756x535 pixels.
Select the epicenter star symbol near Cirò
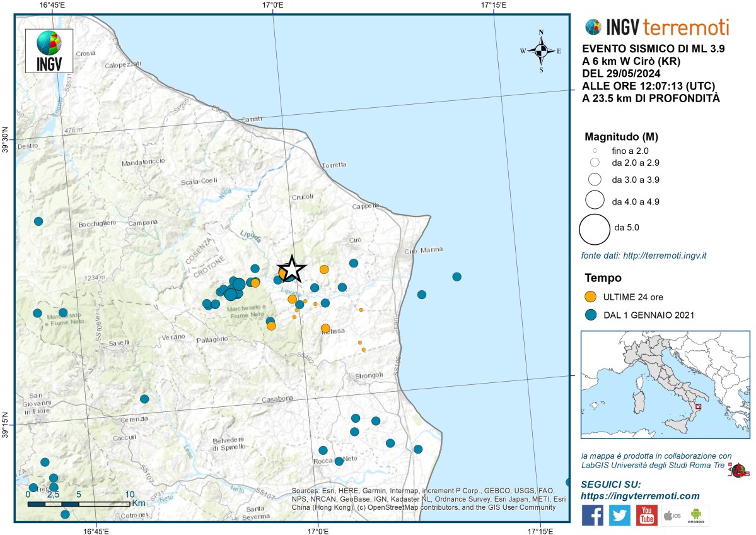[x=292, y=270]
